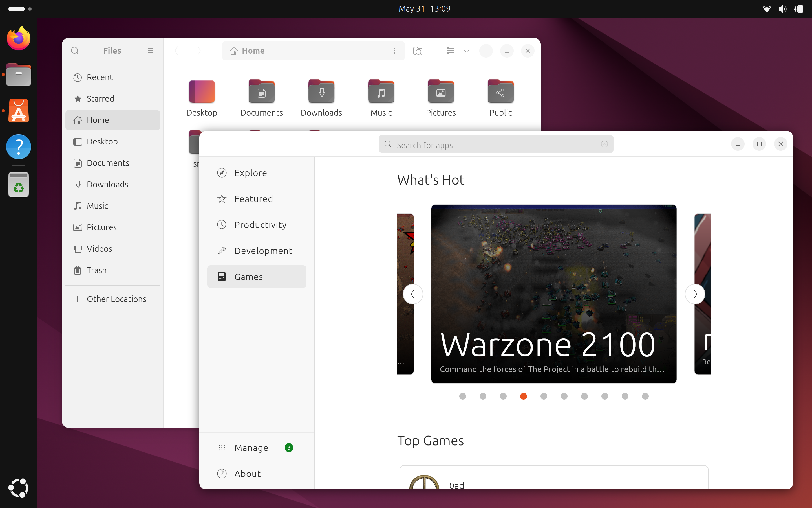The height and width of the screenshot is (508, 812).
Task: Open the volume icon in top bar
Action: (782, 9)
